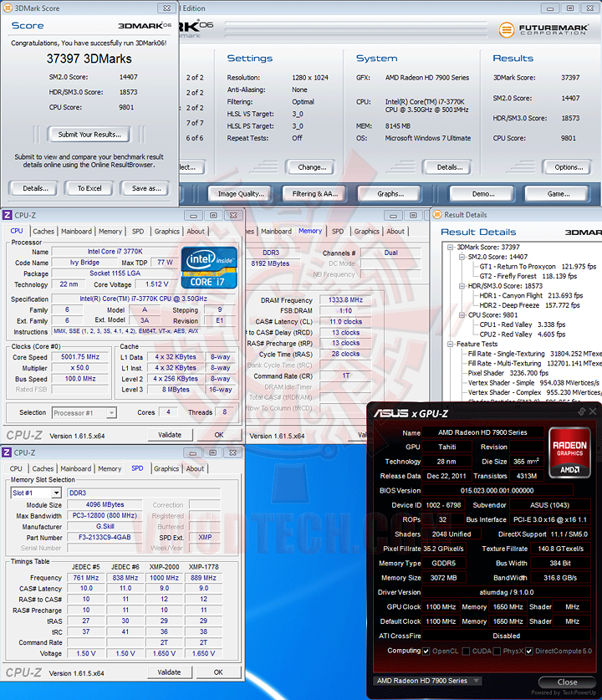Click Validate in CPU-Z processor window
Viewport: 602px width, 700px height.
170,435
